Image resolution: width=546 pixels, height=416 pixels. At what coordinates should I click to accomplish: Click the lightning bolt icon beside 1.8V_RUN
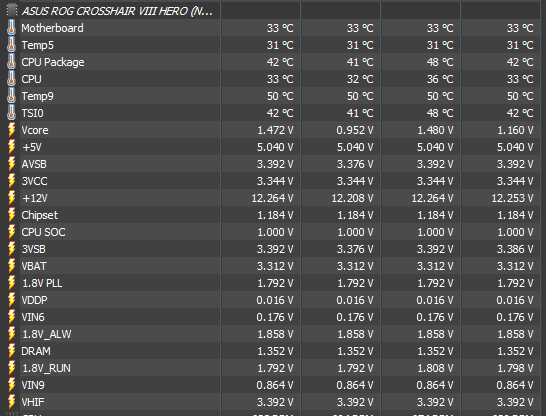tap(11, 368)
